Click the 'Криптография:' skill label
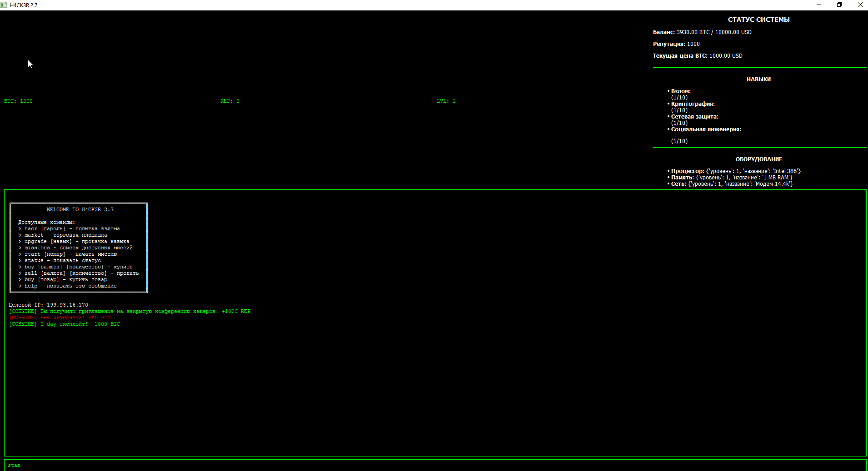This screenshot has width=868, height=471. point(693,104)
